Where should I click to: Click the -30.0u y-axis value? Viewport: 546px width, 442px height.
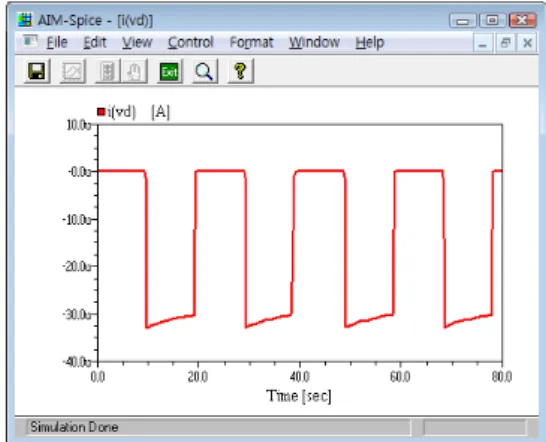(77, 315)
